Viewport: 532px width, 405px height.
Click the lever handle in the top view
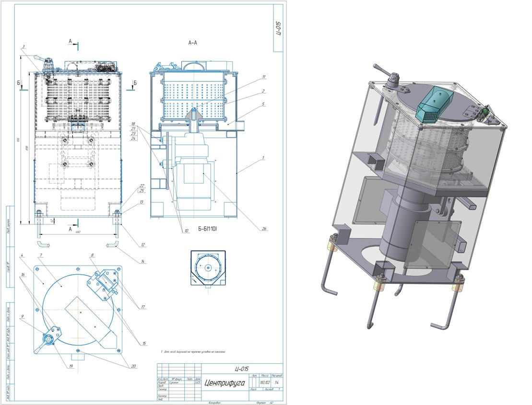click(40, 347)
